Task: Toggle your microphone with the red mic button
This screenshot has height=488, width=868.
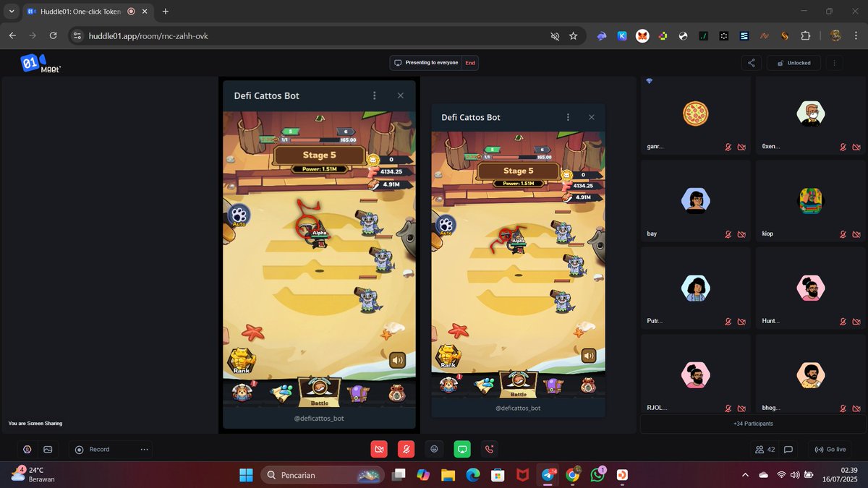Action: pyautogui.click(x=407, y=449)
